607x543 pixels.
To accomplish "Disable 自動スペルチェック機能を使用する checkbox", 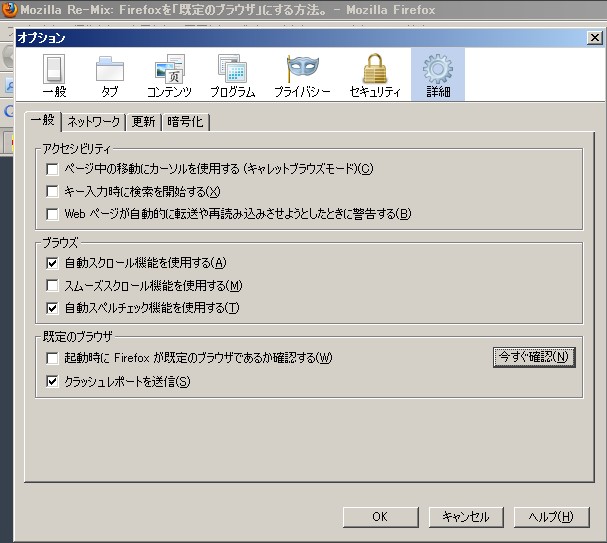I will pyautogui.click(x=52, y=308).
